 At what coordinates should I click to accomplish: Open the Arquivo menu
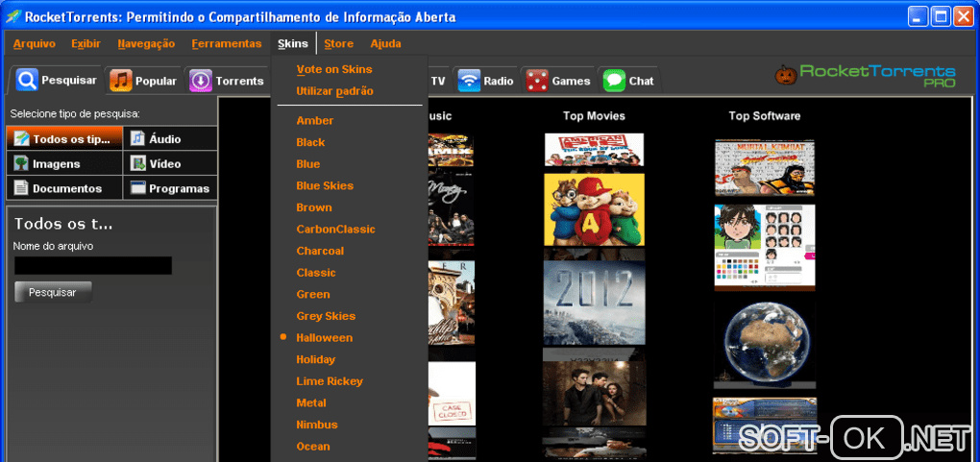35,44
